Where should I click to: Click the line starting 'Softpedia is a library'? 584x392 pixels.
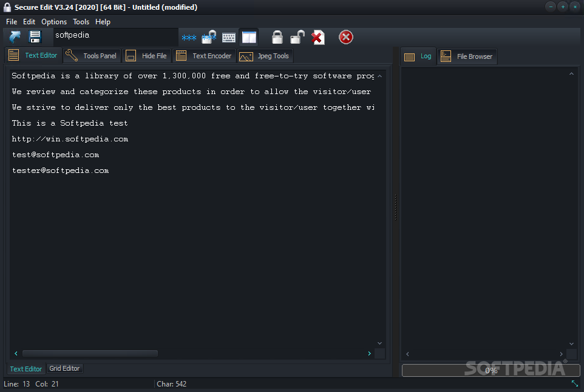pos(193,76)
